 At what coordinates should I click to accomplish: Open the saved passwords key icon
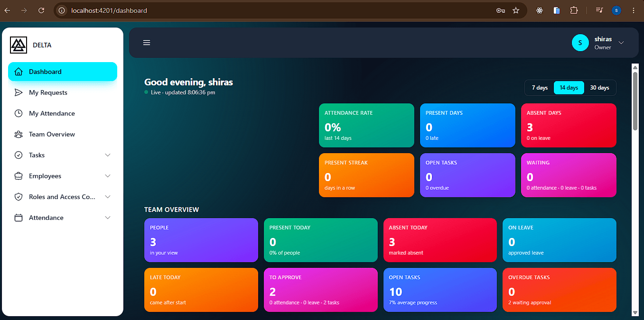click(x=501, y=10)
